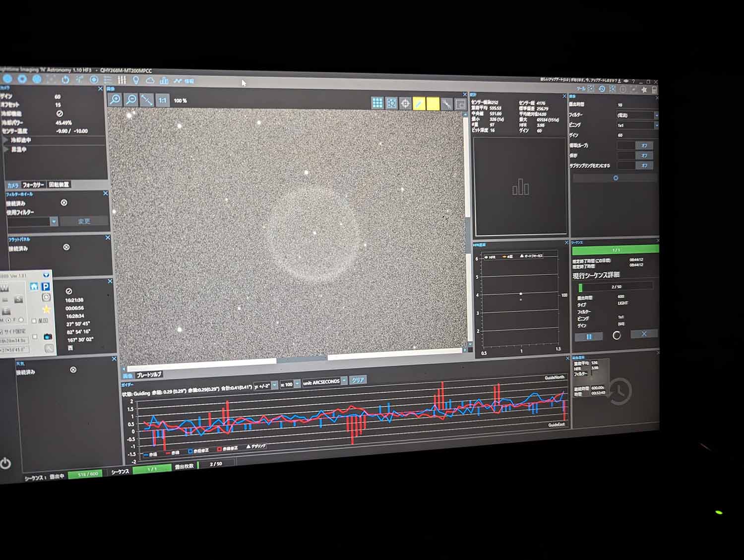The width and height of the screenshot is (744, 560).
Task: Toggle the crosshair overlay tool
Action: click(405, 103)
